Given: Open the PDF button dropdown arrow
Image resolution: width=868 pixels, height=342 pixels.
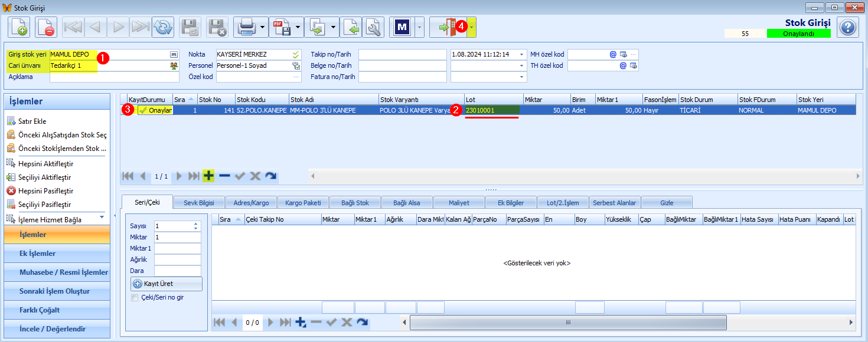Looking at the screenshot, I should (298, 27).
